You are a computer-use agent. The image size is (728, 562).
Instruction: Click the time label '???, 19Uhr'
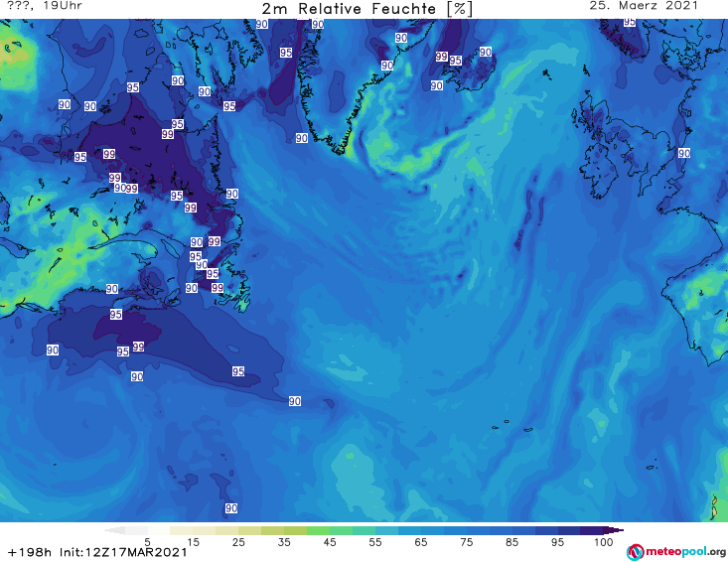coord(45,6)
